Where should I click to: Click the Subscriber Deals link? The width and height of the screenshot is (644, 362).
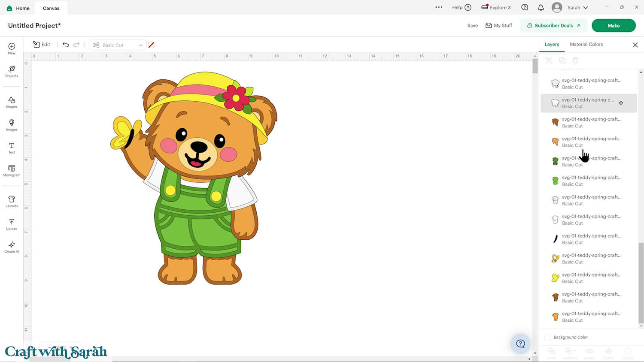point(553,26)
